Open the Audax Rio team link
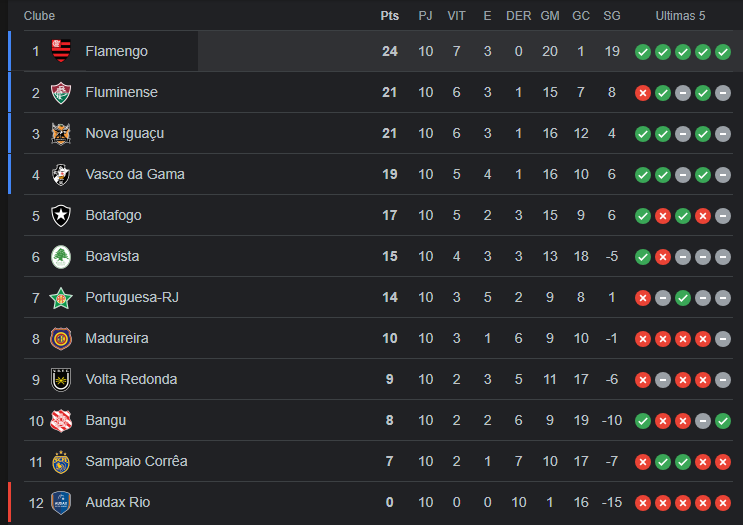 (x=118, y=502)
